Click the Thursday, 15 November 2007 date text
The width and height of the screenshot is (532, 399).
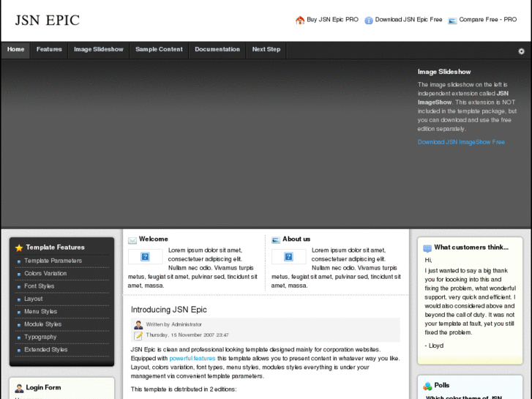click(187, 335)
